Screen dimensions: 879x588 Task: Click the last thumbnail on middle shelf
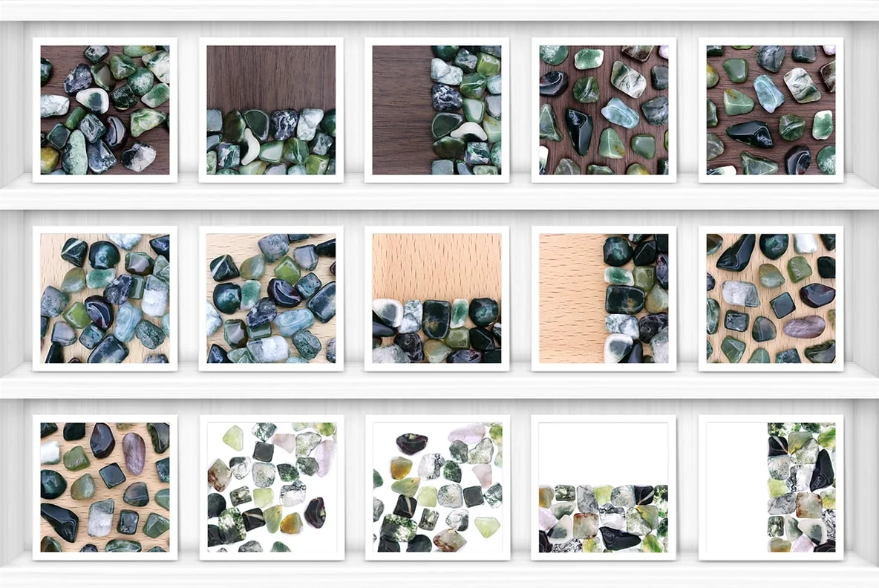(x=771, y=298)
